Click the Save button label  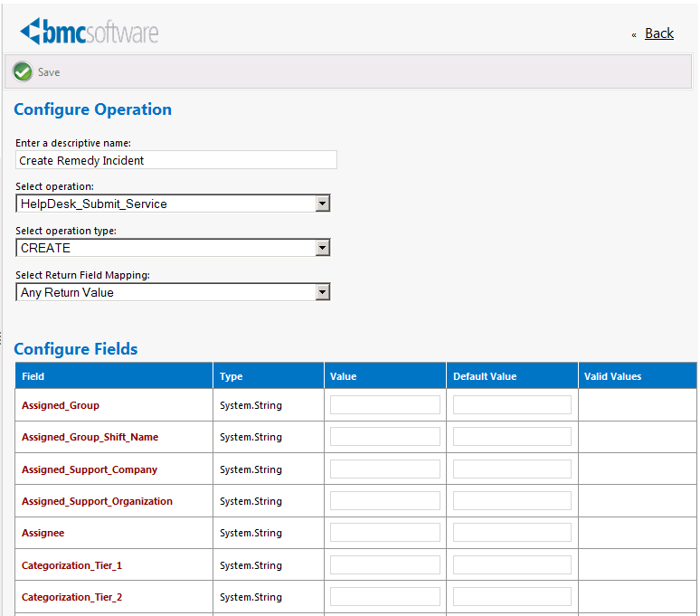click(49, 72)
